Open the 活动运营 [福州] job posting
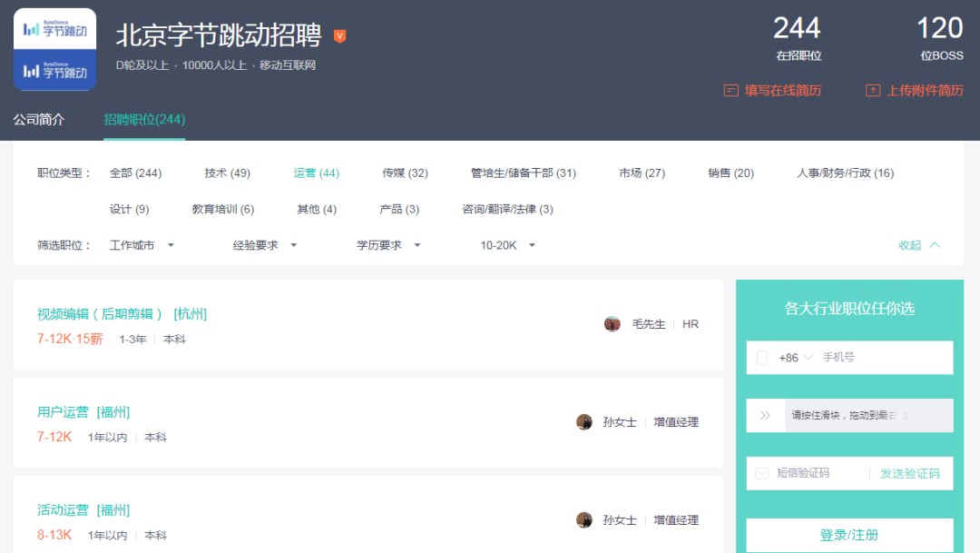This screenshot has height=553, width=980. (83, 510)
